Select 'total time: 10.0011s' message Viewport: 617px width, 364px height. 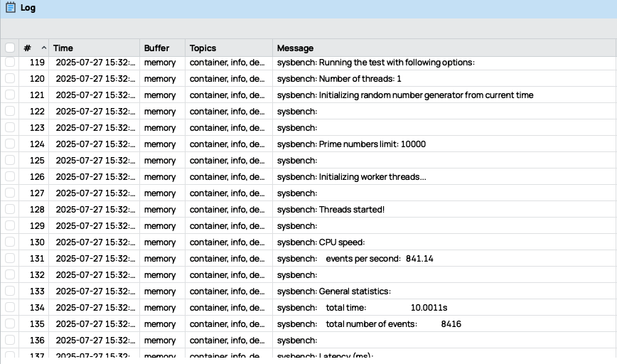[362, 308]
